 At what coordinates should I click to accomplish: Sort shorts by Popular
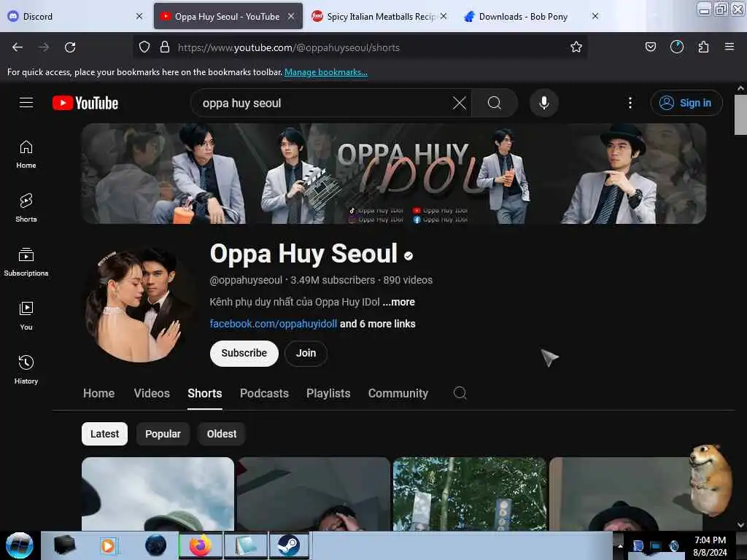(163, 434)
